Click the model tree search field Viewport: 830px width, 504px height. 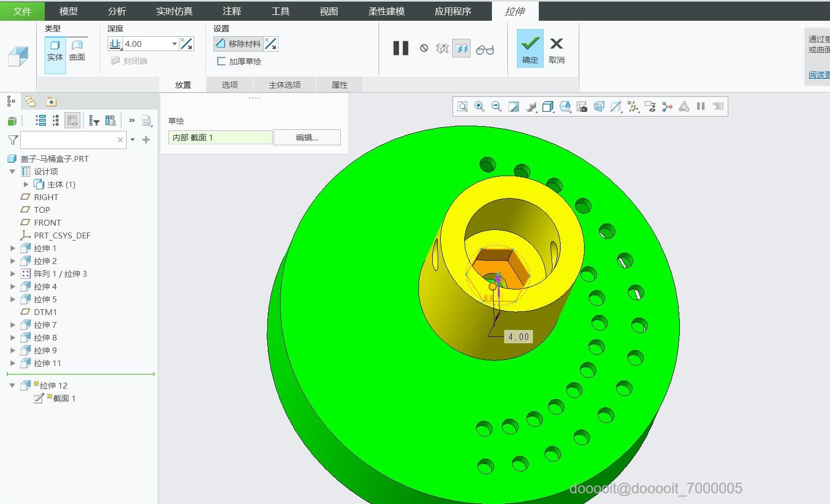pyautogui.click(x=68, y=139)
